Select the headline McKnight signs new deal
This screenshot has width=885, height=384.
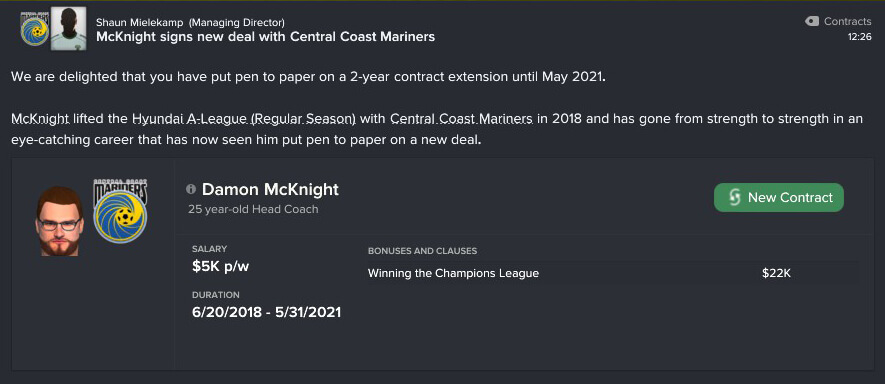tap(265, 37)
